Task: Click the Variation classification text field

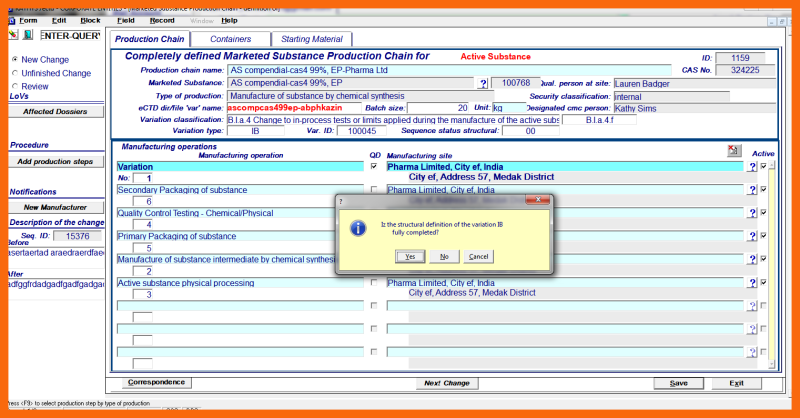Action: point(393,120)
